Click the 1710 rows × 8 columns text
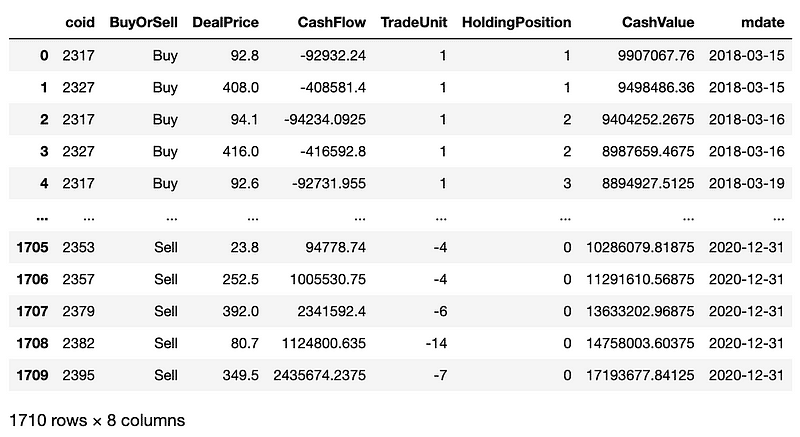Viewport: 800px width, 437px height. pos(96,420)
